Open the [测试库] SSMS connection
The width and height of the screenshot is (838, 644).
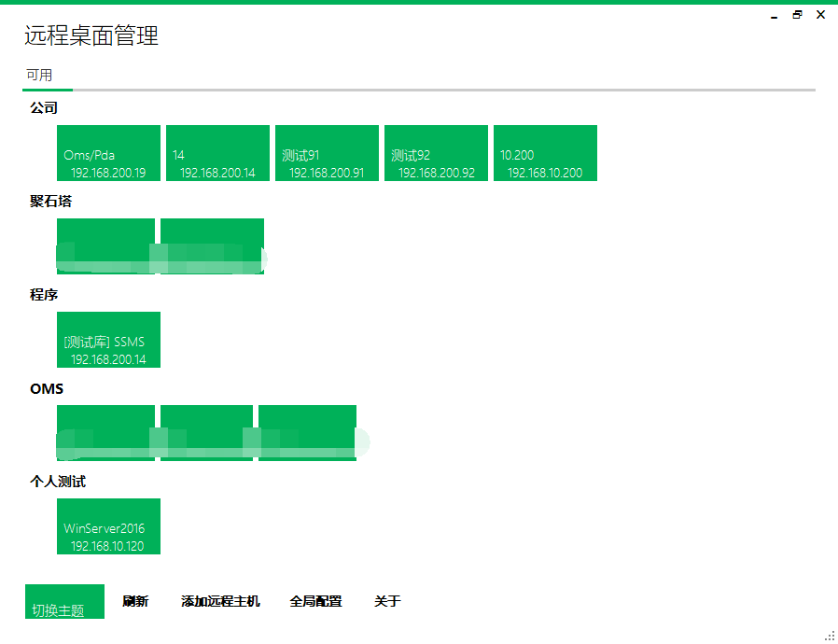click(x=107, y=340)
